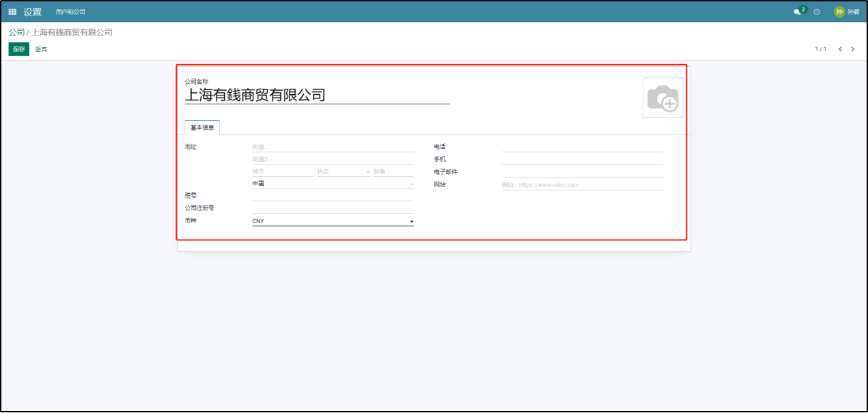
Task: Upload a company logo via camera placeholder
Action: click(662, 98)
